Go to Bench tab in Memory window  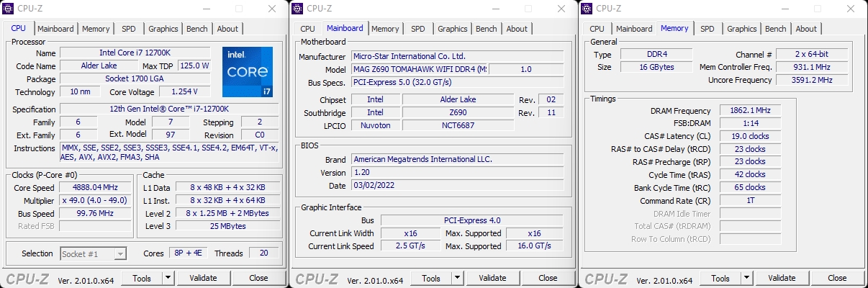tap(776, 29)
